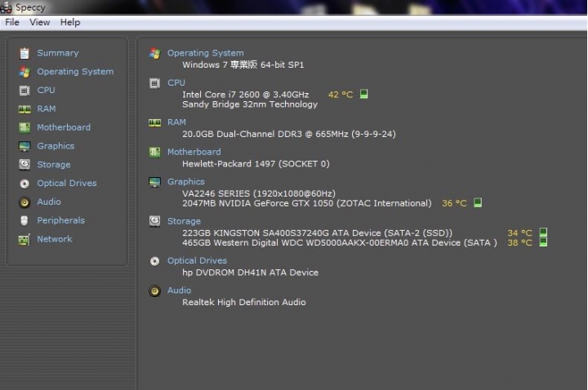Select Optical Drives in the sidebar
Viewport: 588px width, 390px height.
point(67,184)
